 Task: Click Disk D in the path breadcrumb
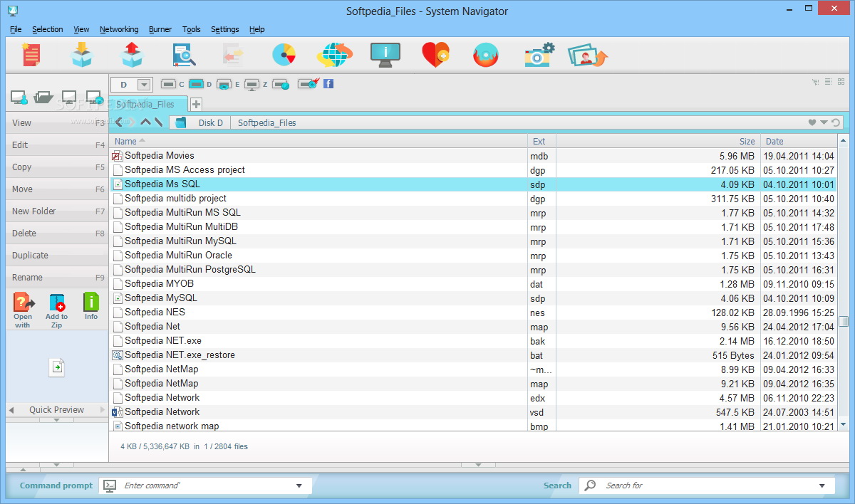tap(210, 122)
